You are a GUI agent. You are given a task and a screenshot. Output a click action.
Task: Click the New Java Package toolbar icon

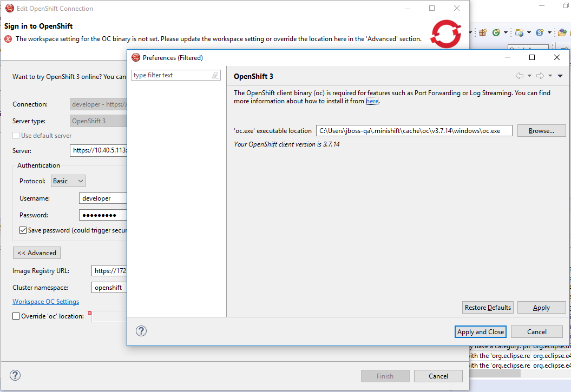click(x=483, y=33)
